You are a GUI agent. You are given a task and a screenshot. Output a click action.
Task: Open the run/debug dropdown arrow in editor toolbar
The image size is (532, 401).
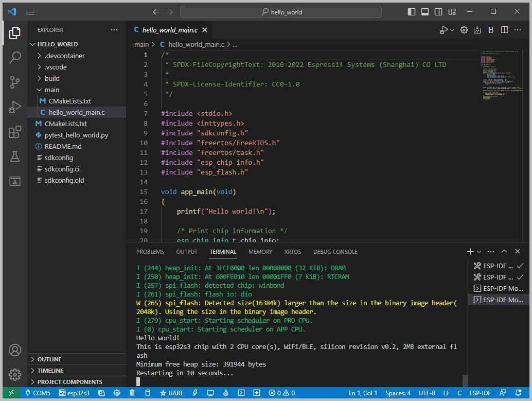click(x=453, y=30)
